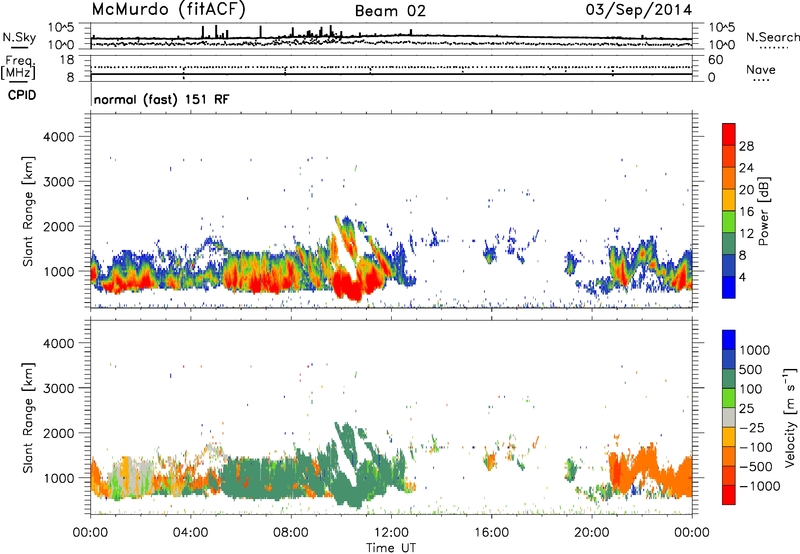
Task: Click the '04:00' time tick label
Action: point(191,533)
